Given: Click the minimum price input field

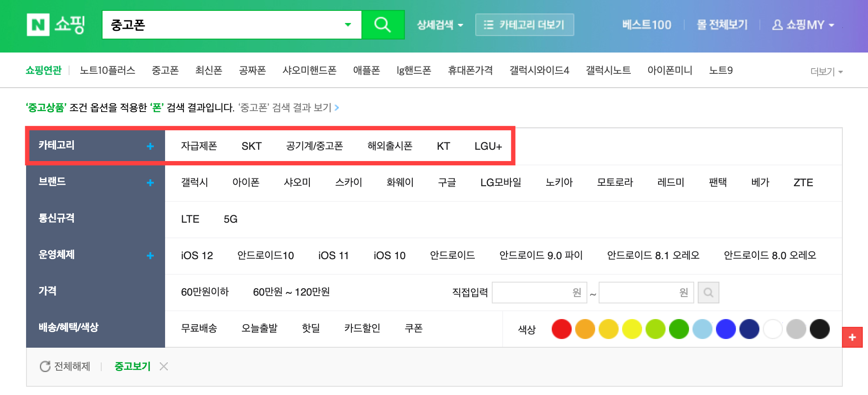Looking at the screenshot, I should tap(539, 293).
